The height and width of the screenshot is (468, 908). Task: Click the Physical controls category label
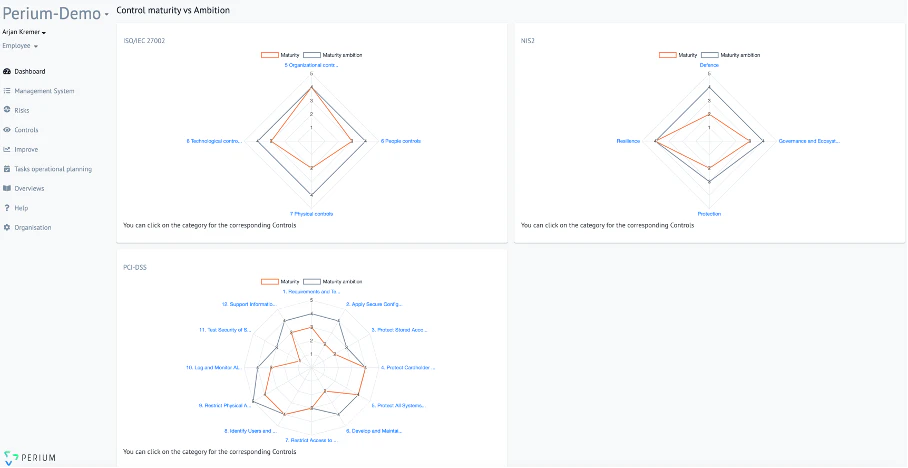click(x=311, y=214)
